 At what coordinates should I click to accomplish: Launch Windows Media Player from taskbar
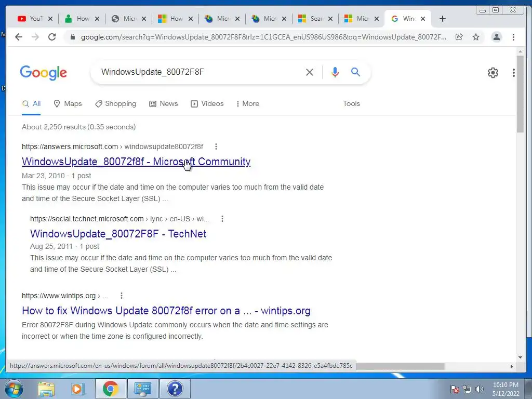[x=78, y=389]
